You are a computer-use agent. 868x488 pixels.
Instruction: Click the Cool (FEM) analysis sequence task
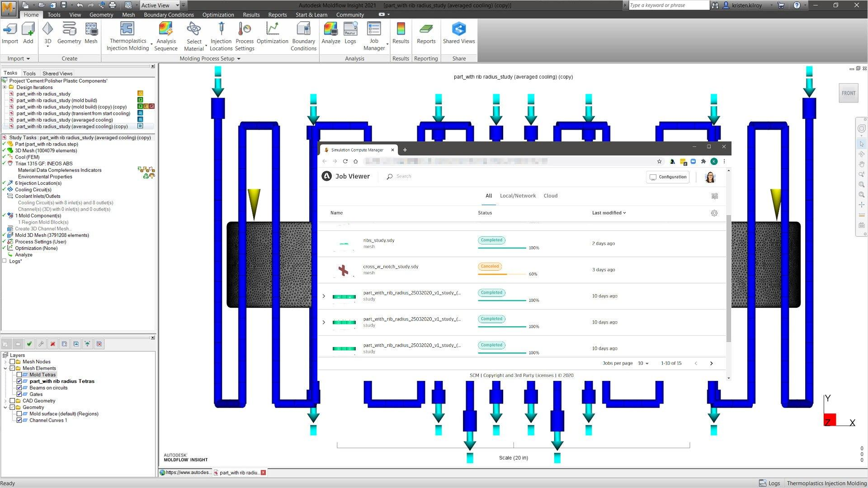click(x=27, y=157)
